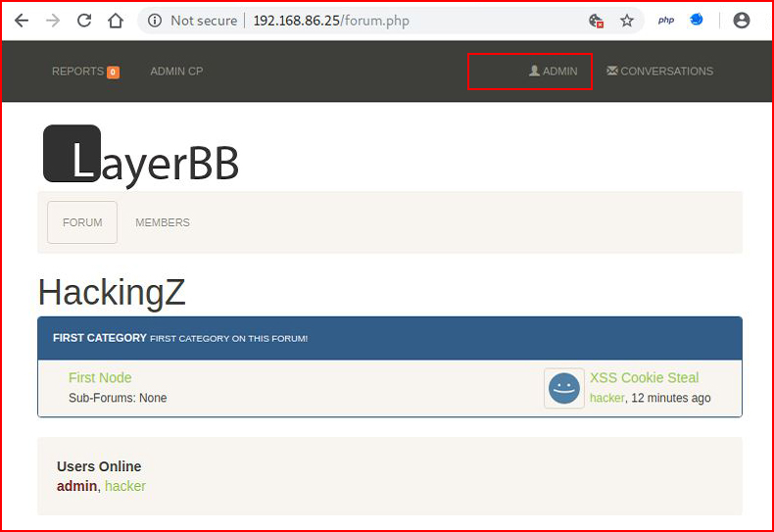The height and width of the screenshot is (532, 774).
Task: Open hacker profile in Users Online list
Action: pyautogui.click(x=124, y=486)
